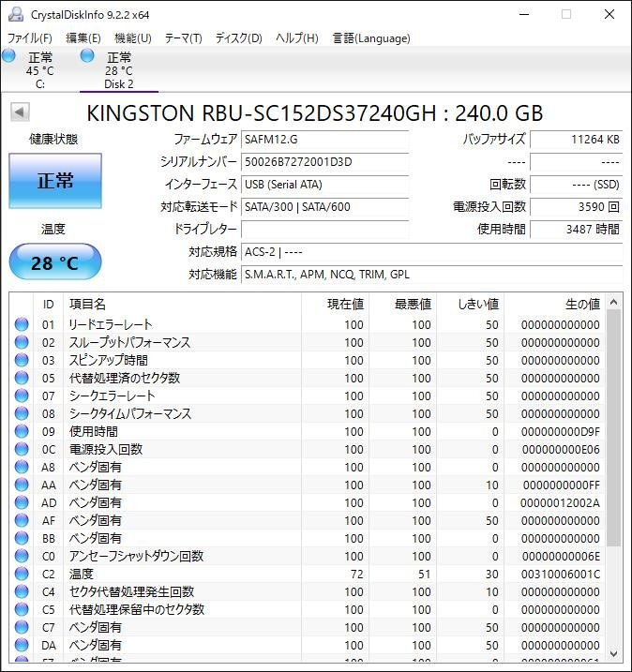The height and width of the screenshot is (672, 632).
Task: Click the しきい値 column header
Action: [x=471, y=304]
